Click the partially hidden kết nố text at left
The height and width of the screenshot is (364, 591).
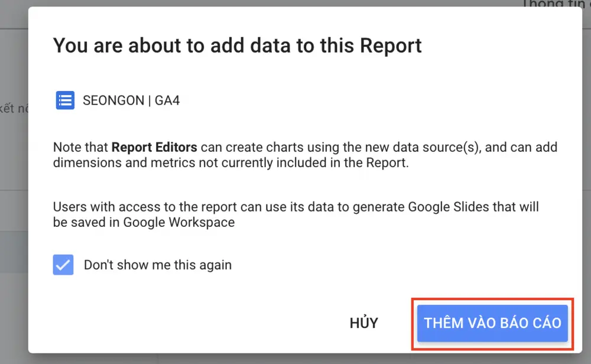(x=14, y=109)
